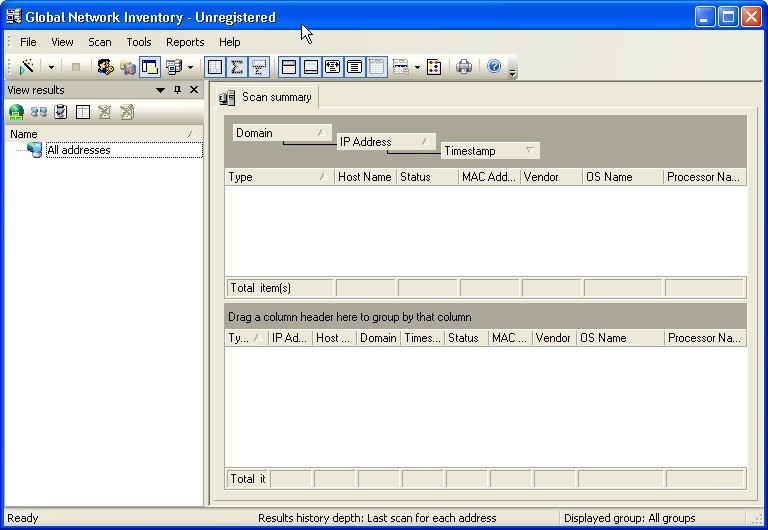The width and height of the screenshot is (768, 530).
Task: Click the upper grid Vendor column header
Action: pyautogui.click(x=551, y=177)
